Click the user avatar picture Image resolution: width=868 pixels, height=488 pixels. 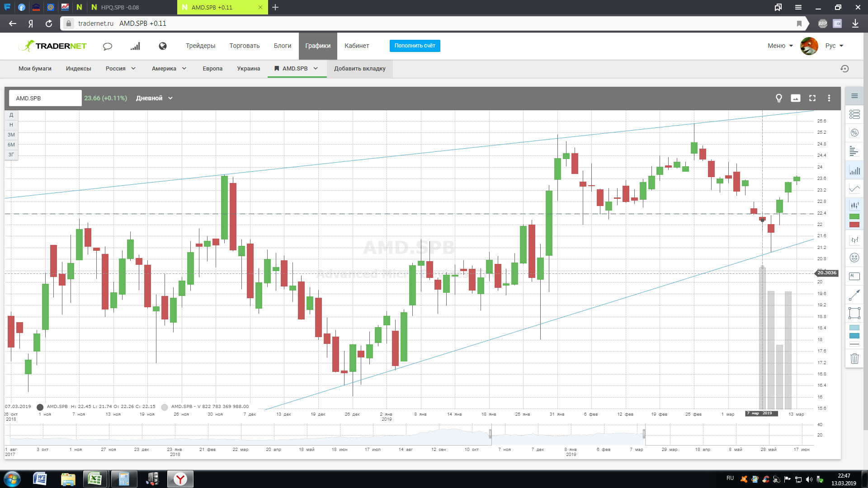pos(809,46)
